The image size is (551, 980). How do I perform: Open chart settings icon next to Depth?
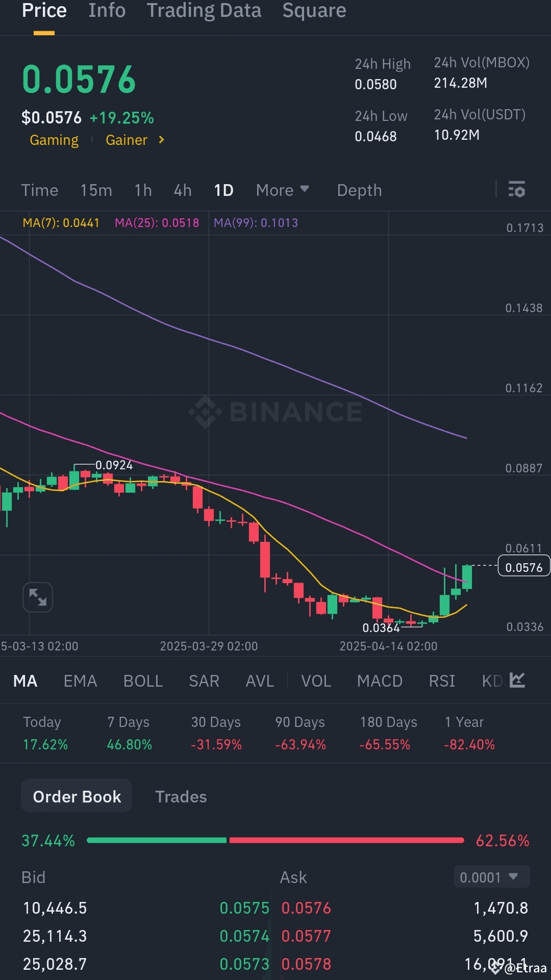[x=516, y=190]
